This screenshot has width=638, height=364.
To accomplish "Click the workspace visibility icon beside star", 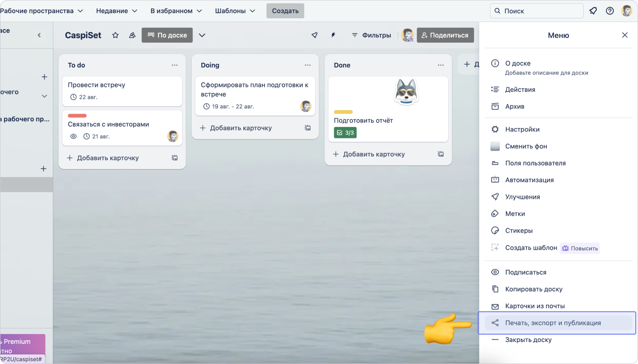I will tap(132, 35).
